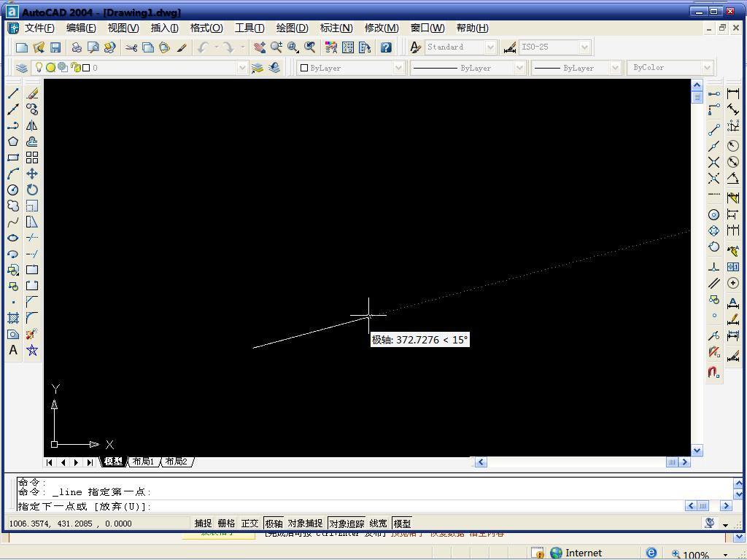Image resolution: width=747 pixels, height=560 pixels.
Task: Switch to the 布局1 layout tab
Action: coord(143,462)
